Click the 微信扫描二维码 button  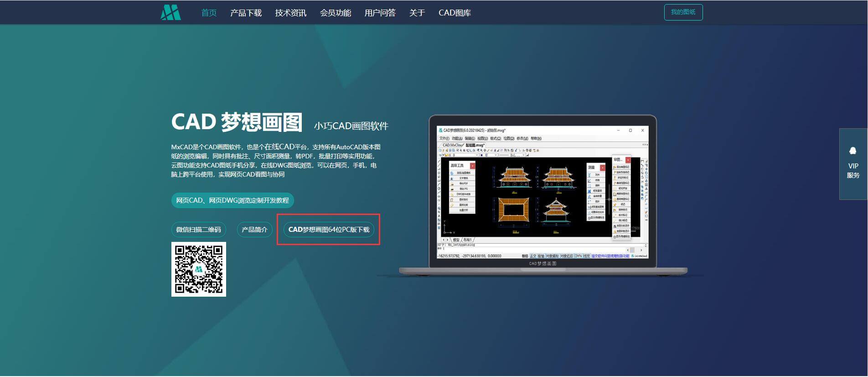click(198, 229)
